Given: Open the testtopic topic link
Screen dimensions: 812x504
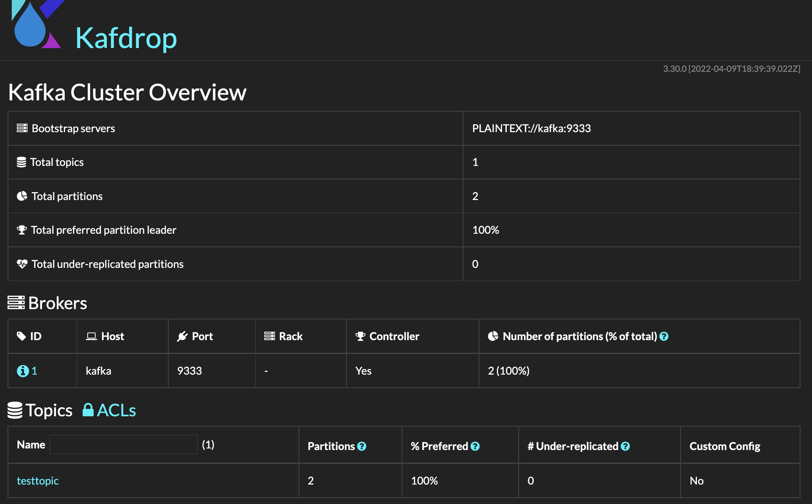Looking at the screenshot, I should (38, 481).
